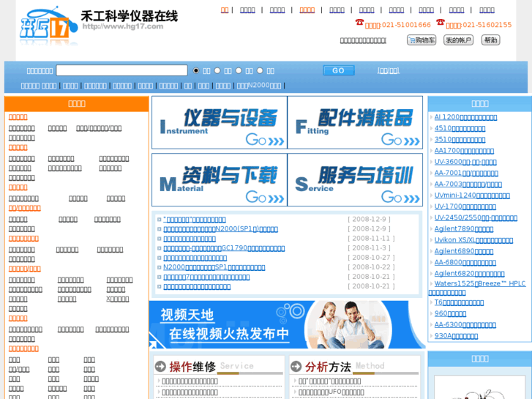Open the AA-7001 product link
The width and height of the screenshot is (532, 399).
coord(466,174)
